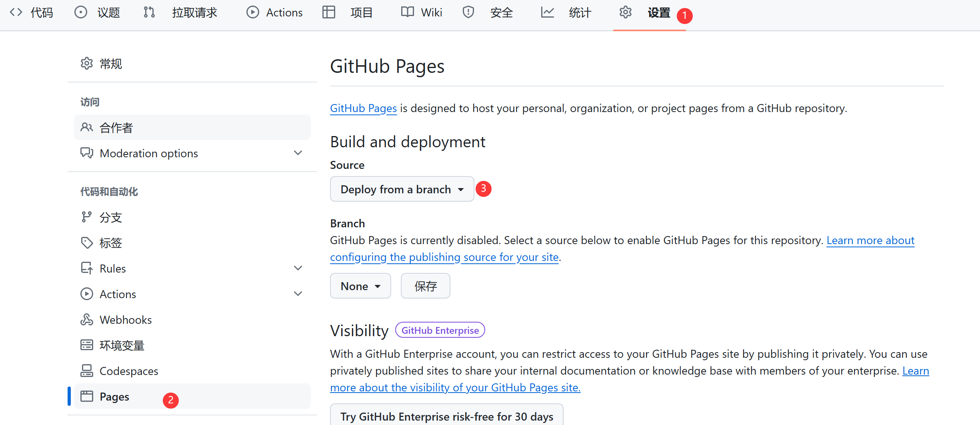
Task: Expand the Rules section chevron
Action: point(298,268)
